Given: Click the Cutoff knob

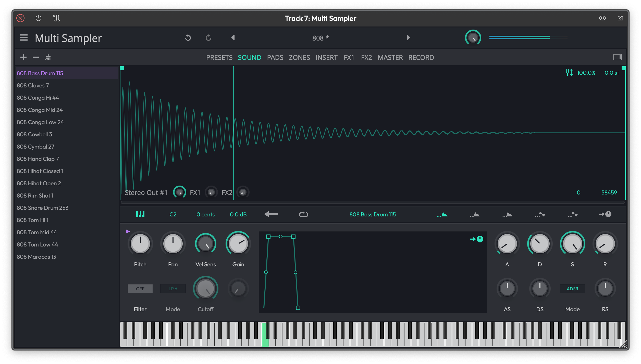Looking at the screenshot, I should (205, 289).
